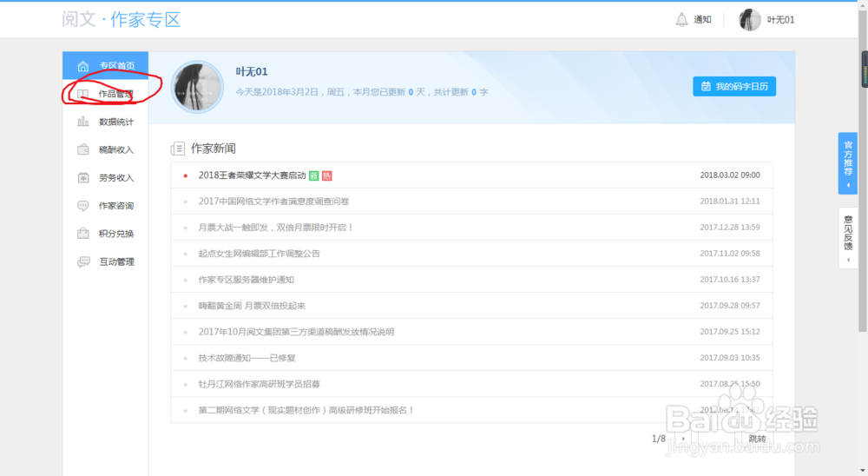Open news 第二期网络文学（现实题材创作）高级研修班开始报名！
This screenshot has height=476, width=868.
pyautogui.click(x=306, y=410)
